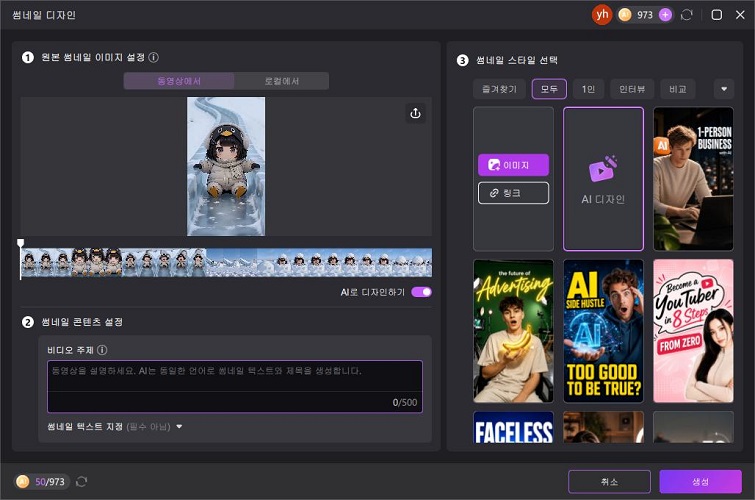Choose the 1-Person Business thumbnail style
The width and height of the screenshot is (755, 500).
(693, 179)
